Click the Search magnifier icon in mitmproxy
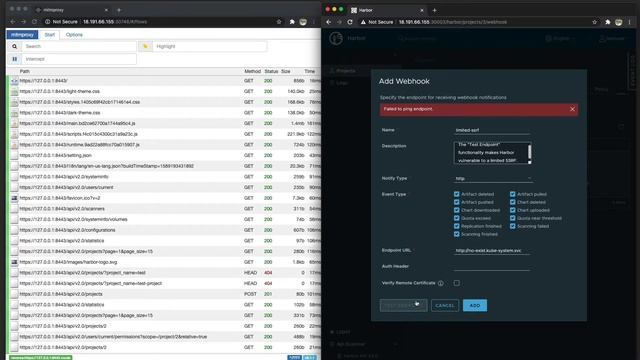The width and height of the screenshot is (640, 360). [x=14, y=47]
